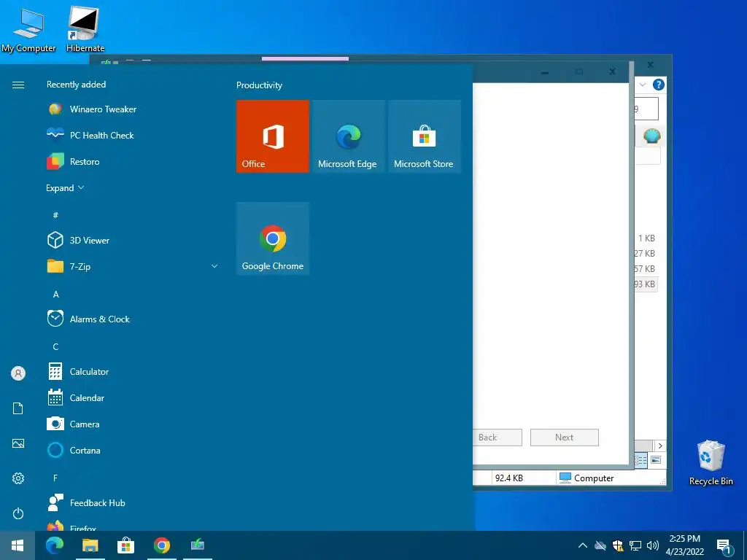Screen dimensions: 747x560
Task: Open the notification center icon
Action: pyautogui.click(x=724, y=547)
